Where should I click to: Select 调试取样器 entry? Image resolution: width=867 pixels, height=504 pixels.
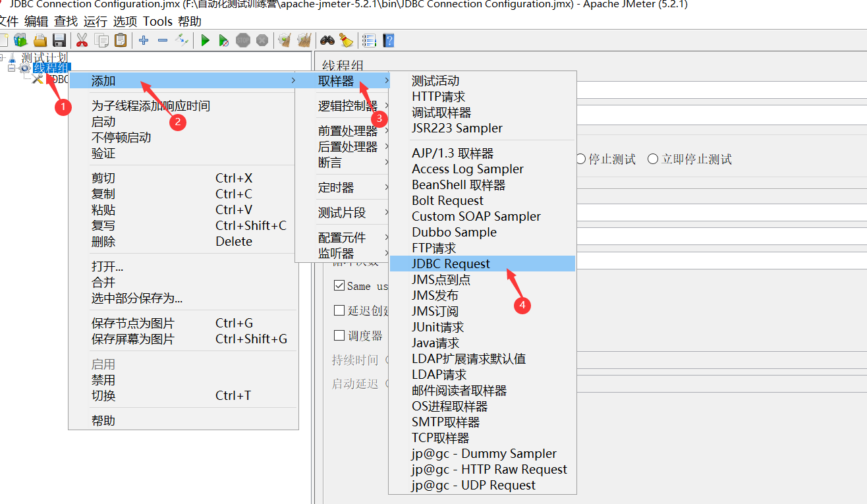point(482,113)
